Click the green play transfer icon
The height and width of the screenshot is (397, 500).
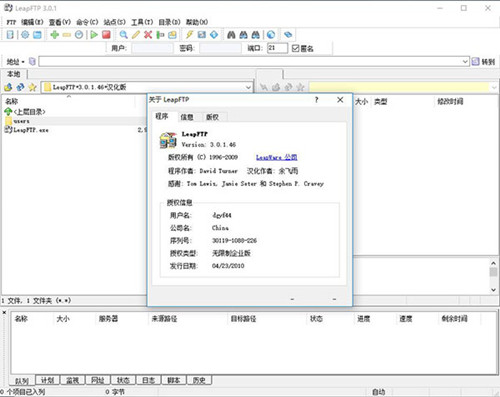click(94, 35)
